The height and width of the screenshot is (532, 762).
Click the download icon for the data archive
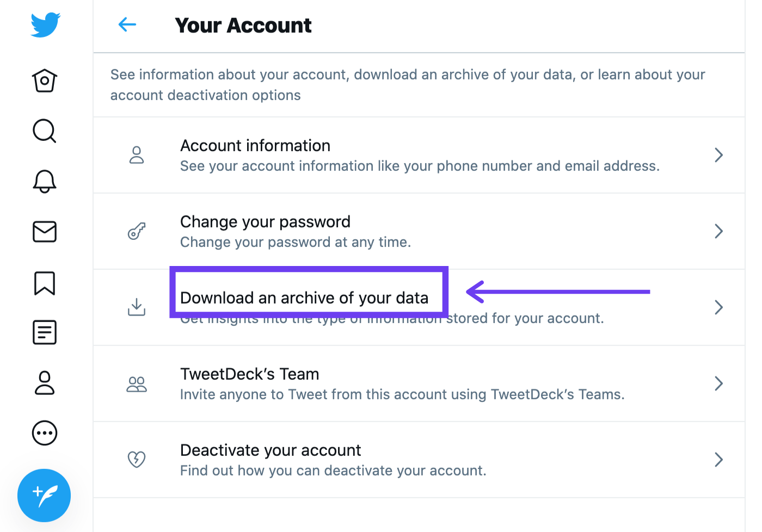[136, 307]
